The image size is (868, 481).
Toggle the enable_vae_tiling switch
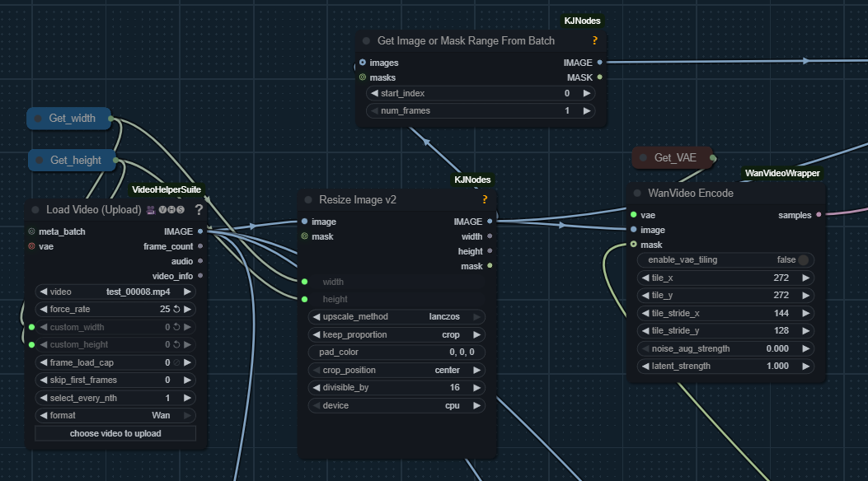[804, 260]
